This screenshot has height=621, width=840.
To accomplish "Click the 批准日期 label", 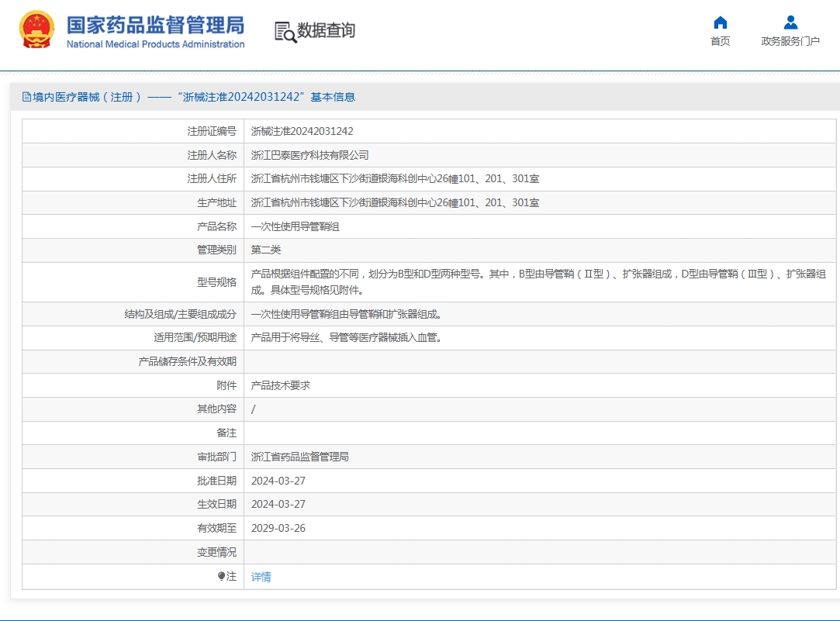I will coord(216,481).
